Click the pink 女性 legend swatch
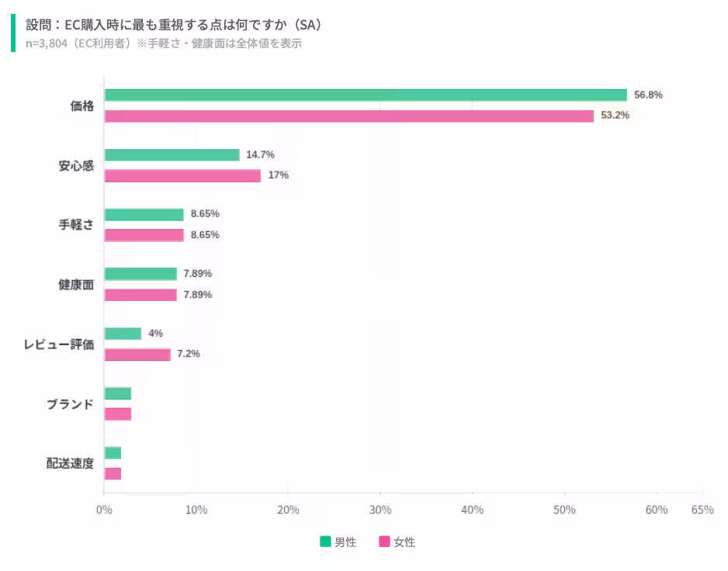Screen dimensions: 728x571 [384, 542]
